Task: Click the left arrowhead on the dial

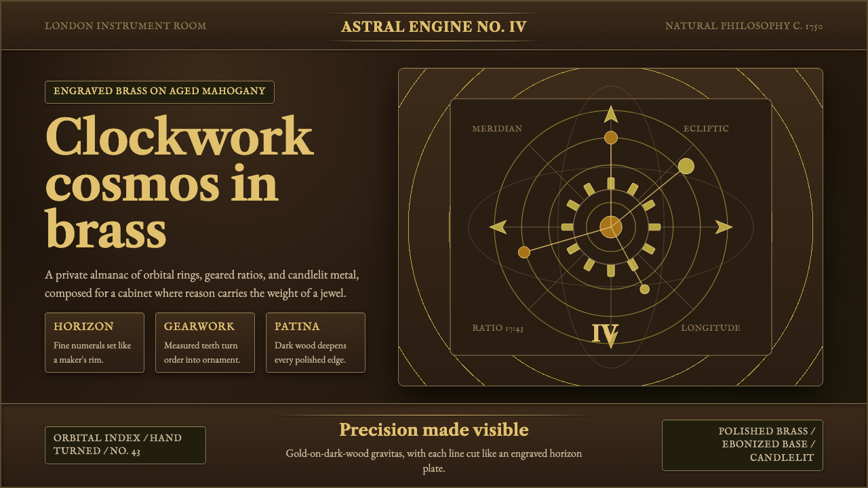Action: pos(498,227)
